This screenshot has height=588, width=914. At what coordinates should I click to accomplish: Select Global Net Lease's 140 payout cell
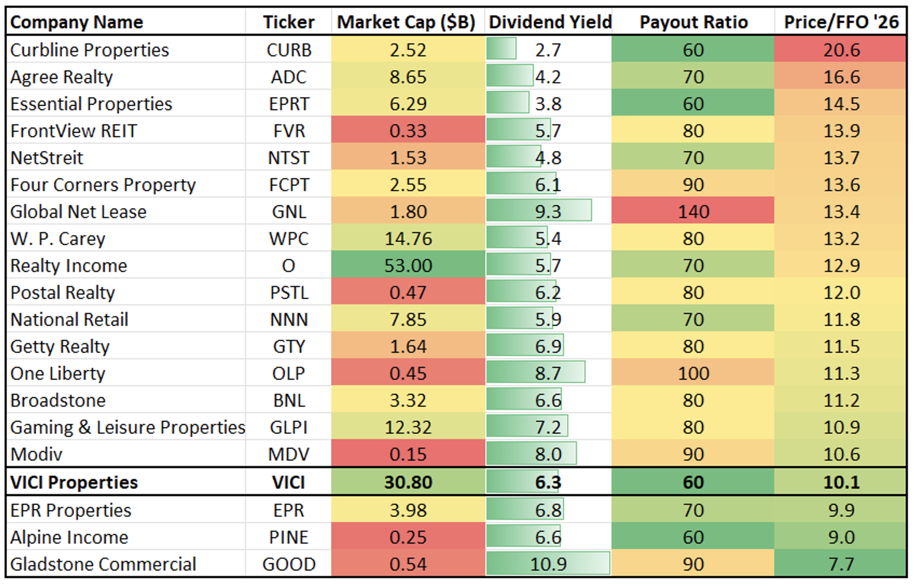(x=693, y=212)
